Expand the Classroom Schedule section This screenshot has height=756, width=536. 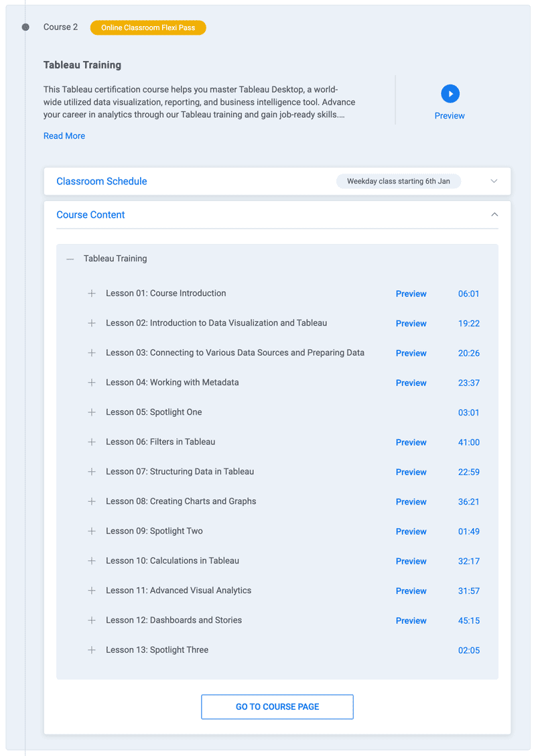[277, 181]
